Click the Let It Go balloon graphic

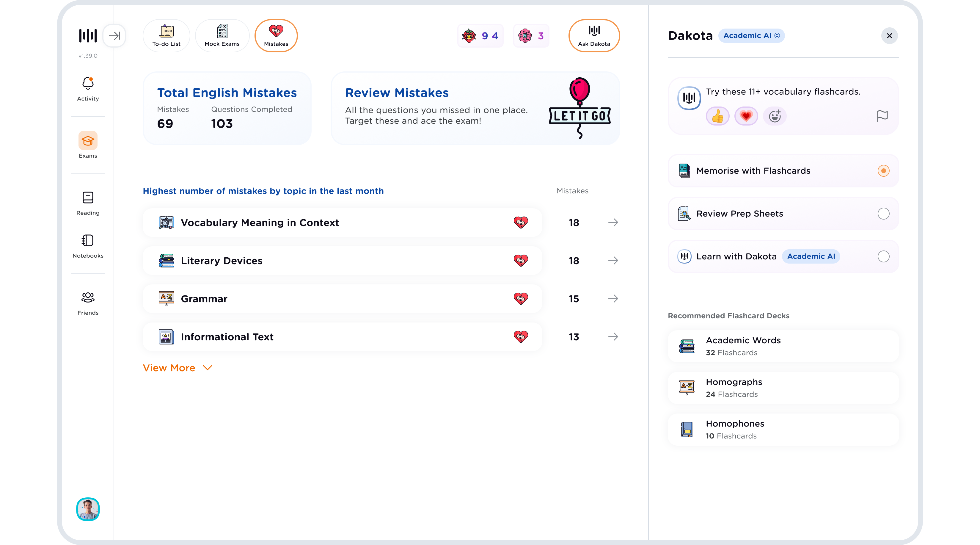click(580, 108)
